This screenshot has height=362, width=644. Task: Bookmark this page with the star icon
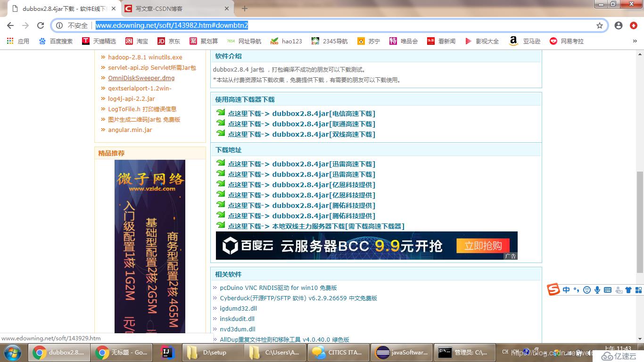600,25
